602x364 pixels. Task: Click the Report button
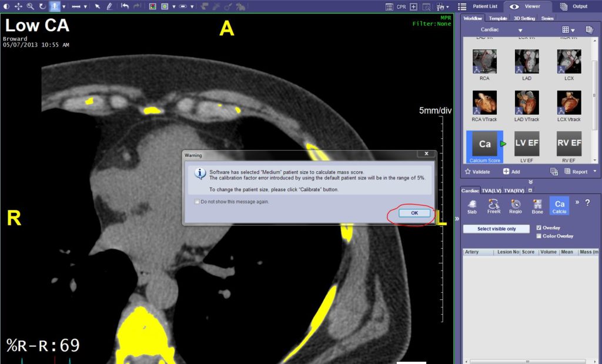[x=576, y=172]
